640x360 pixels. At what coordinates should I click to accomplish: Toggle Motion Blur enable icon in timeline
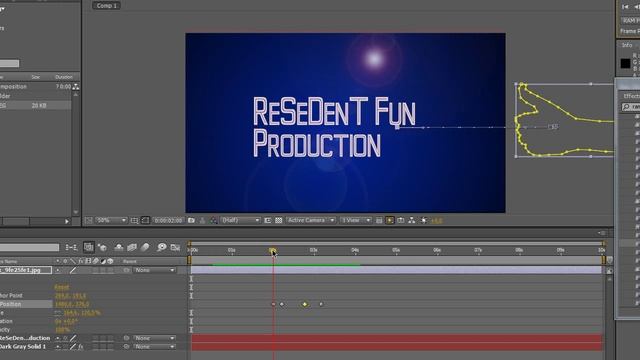coord(145,247)
